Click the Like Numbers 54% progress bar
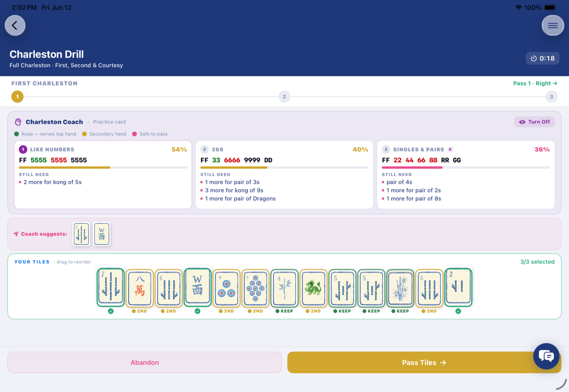569x392 pixels. click(x=103, y=168)
